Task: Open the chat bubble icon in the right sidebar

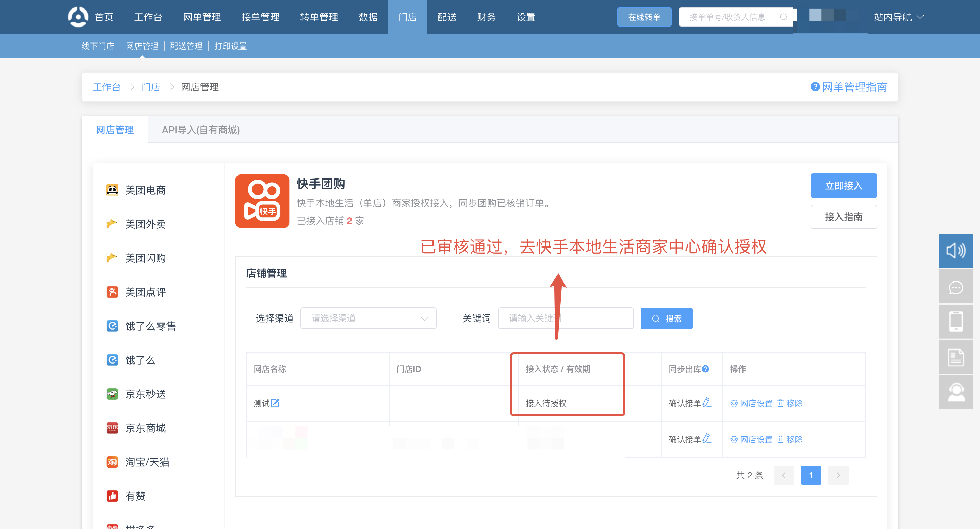Action: (x=955, y=287)
